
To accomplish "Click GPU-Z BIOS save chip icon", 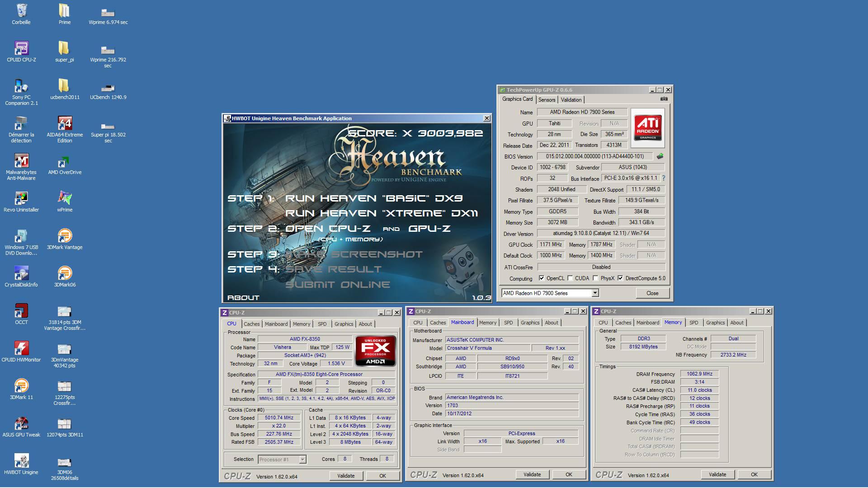I will tap(660, 156).
